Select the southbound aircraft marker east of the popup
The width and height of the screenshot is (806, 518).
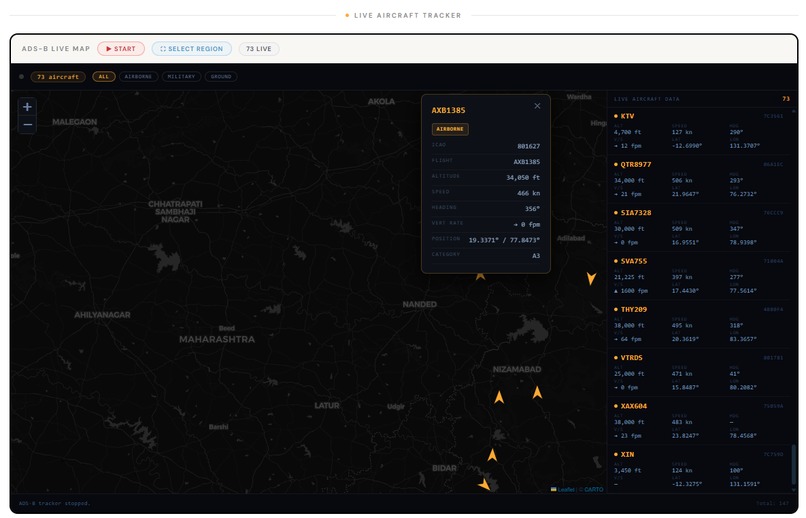click(x=591, y=278)
